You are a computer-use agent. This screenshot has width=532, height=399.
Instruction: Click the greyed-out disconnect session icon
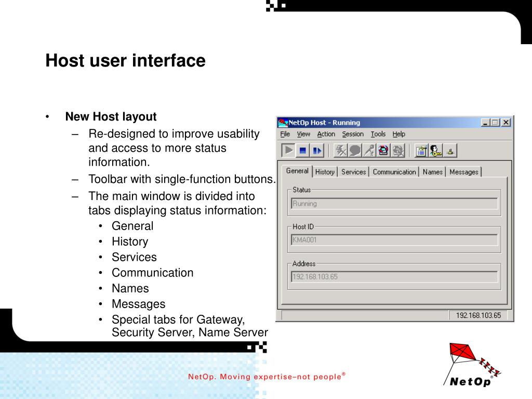(x=341, y=150)
